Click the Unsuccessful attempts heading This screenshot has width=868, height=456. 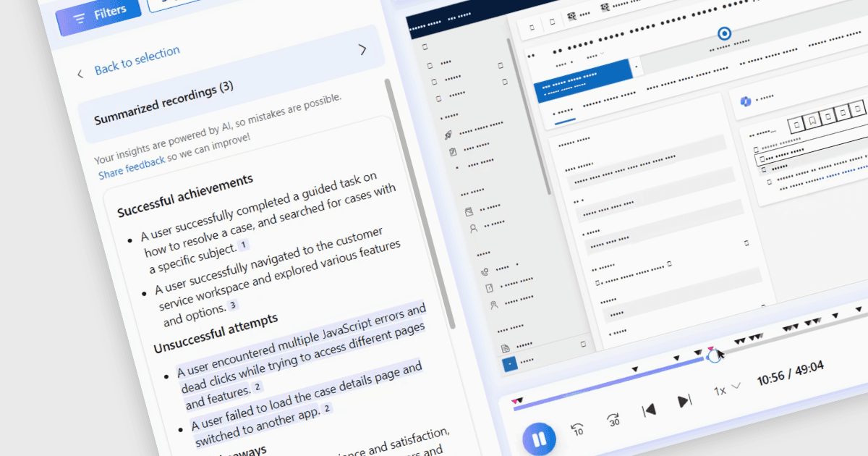(216, 334)
